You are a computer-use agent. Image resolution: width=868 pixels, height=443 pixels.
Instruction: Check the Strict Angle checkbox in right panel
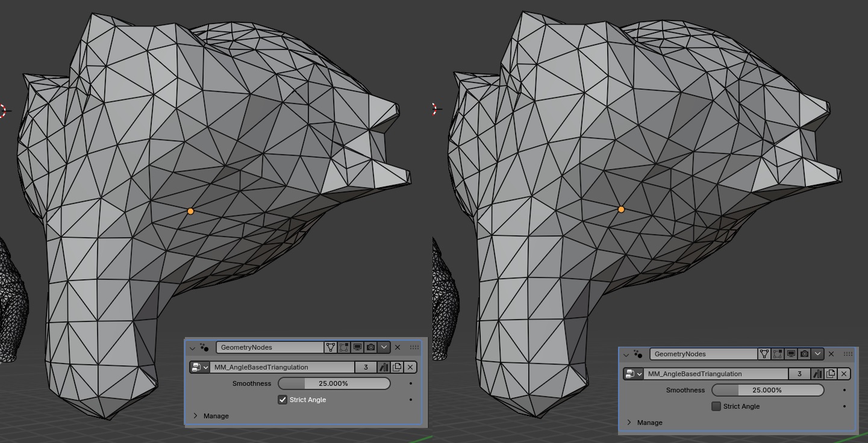point(716,406)
